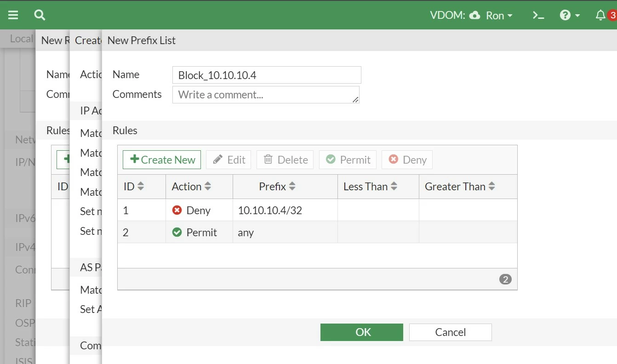Click the Deny toolbar button

click(x=407, y=159)
